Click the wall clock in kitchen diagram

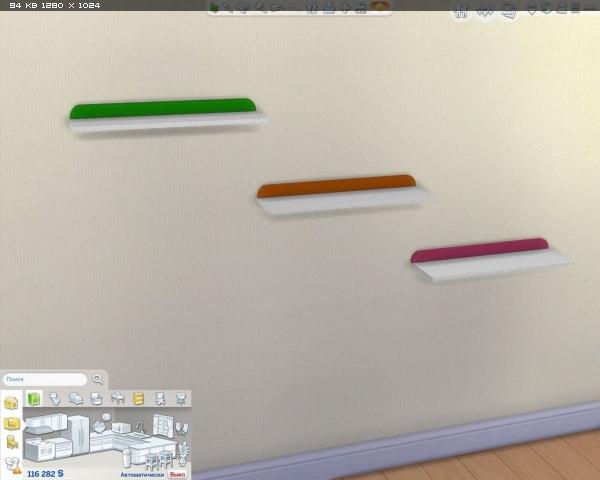(106, 417)
